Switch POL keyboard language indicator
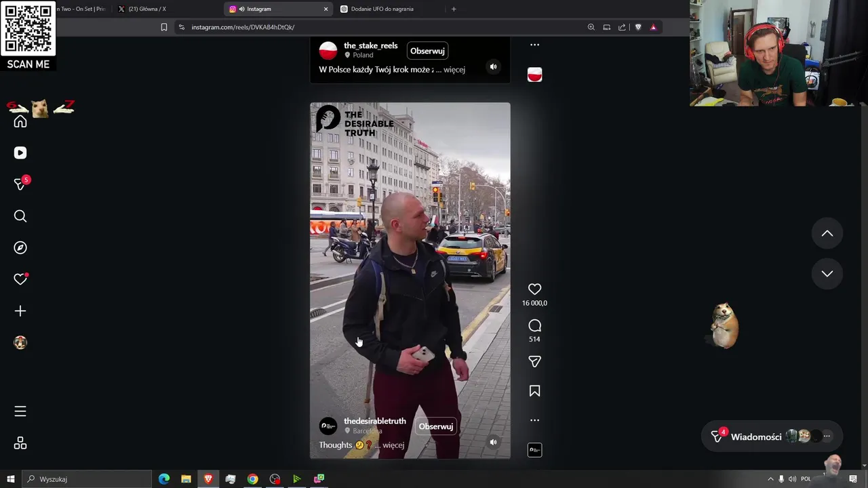868x488 pixels. point(806,479)
